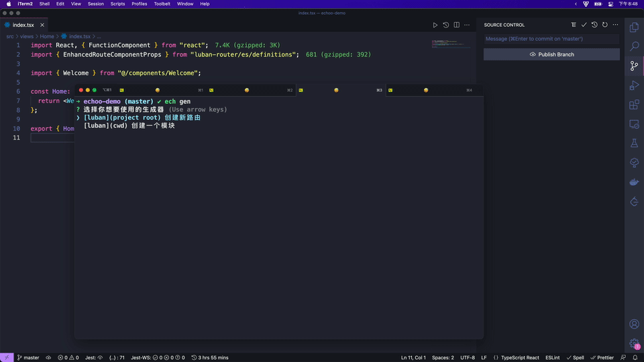Viewport: 644px width, 362px height.
Task: Open Control Center in the menu bar
Action: (610, 4)
